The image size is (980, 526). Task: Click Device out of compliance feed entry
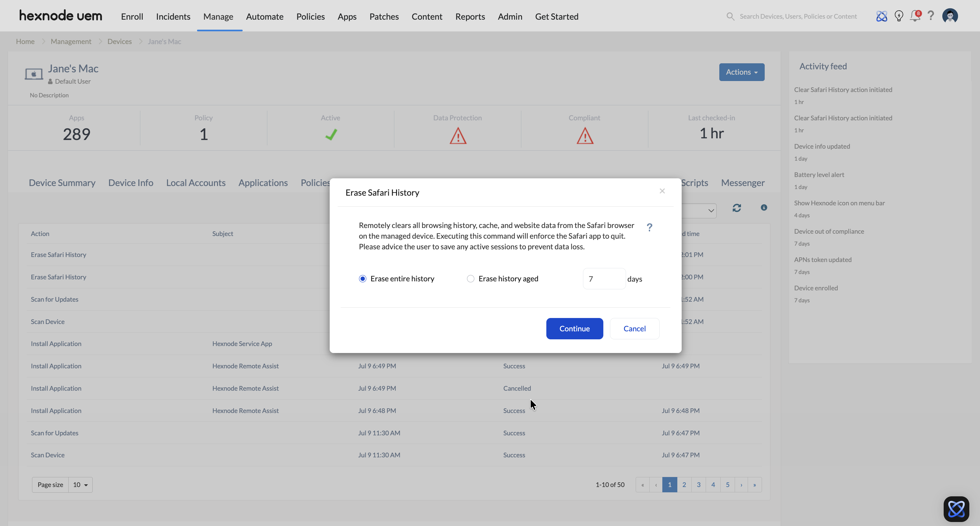[829, 231]
